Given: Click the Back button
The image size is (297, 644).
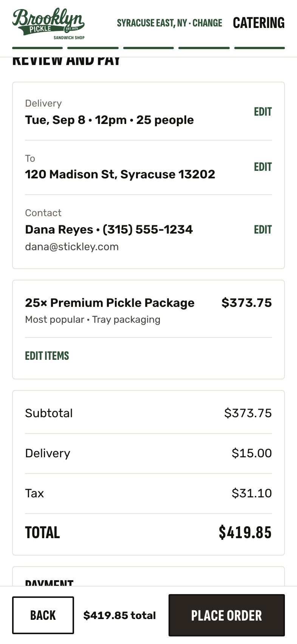Looking at the screenshot, I should coord(43,615).
